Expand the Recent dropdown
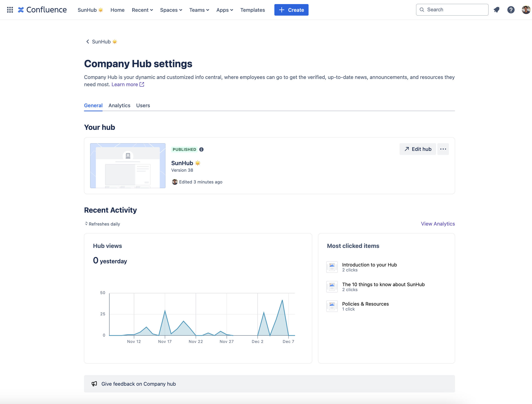This screenshot has height=404, width=532. point(142,10)
